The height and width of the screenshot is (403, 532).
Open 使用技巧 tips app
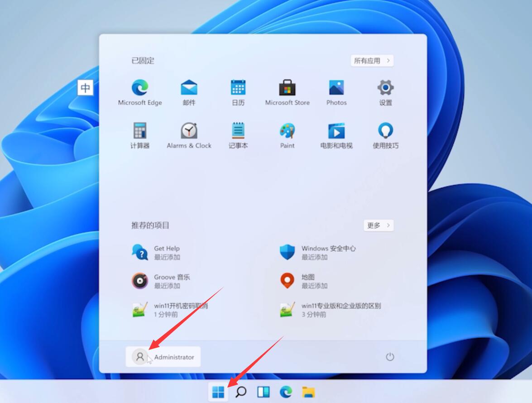point(385,136)
